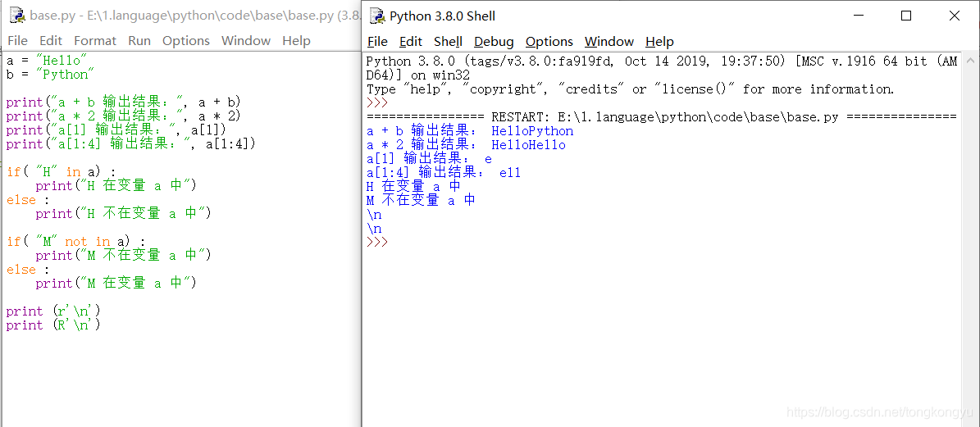Screen dimensions: 980x427
Task: Click the base.py editor title bar text
Action: pyautogui.click(x=195, y=16)
